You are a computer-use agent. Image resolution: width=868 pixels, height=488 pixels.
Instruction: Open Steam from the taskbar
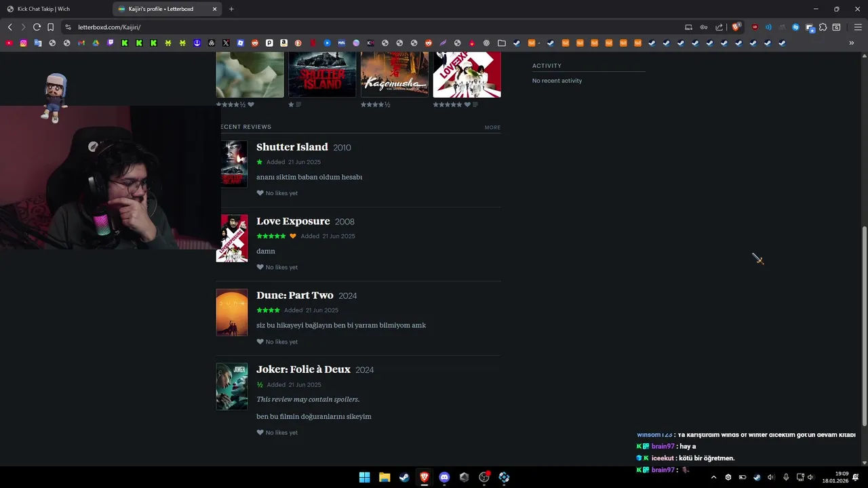pos(404,477)
